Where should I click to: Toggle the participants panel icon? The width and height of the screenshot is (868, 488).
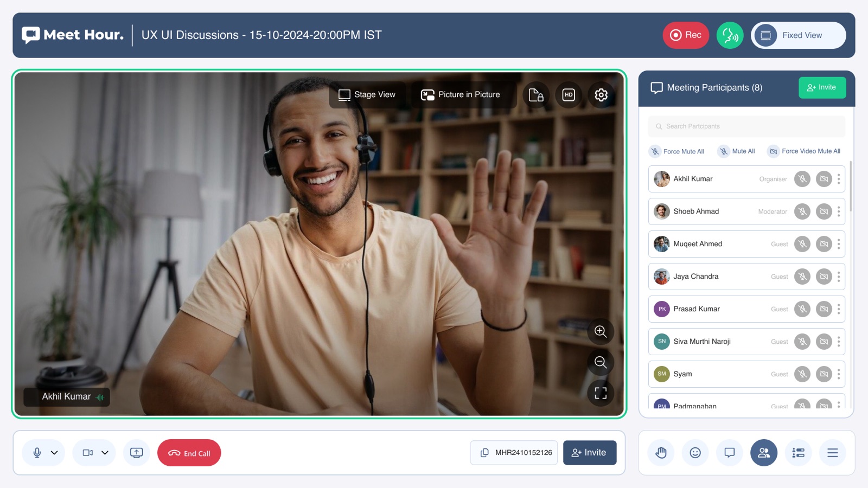point(764,453)
